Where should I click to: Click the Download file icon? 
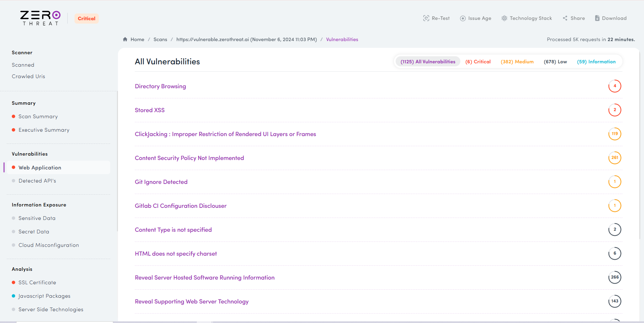click(597, 18)
